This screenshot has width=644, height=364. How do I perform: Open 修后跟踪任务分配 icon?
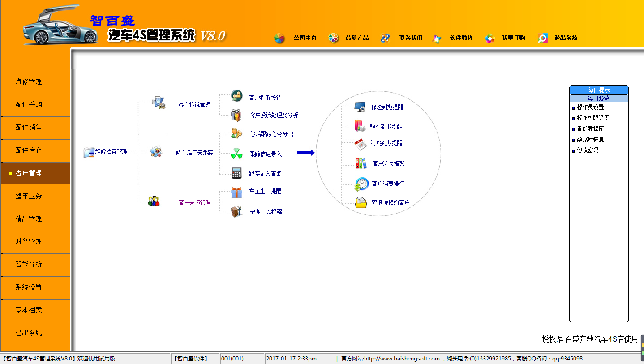point(236,133)
